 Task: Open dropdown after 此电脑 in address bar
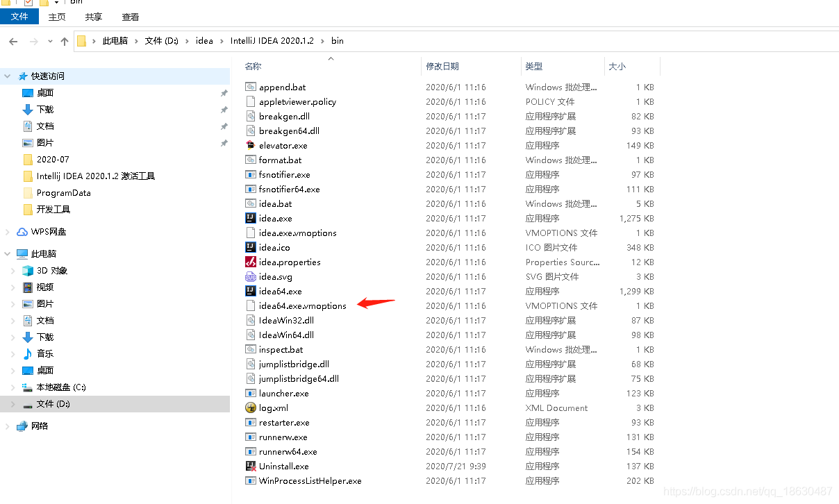click(x=137, y=41)
